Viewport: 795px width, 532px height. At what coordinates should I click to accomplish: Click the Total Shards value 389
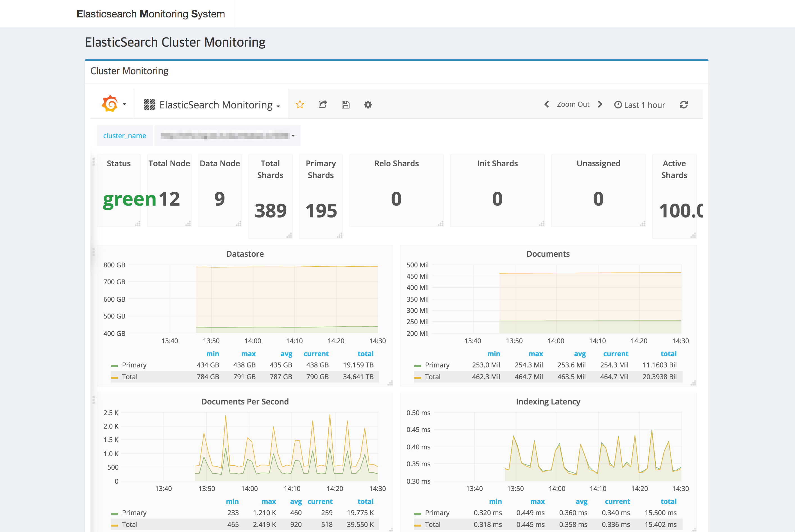click(271, 211)
